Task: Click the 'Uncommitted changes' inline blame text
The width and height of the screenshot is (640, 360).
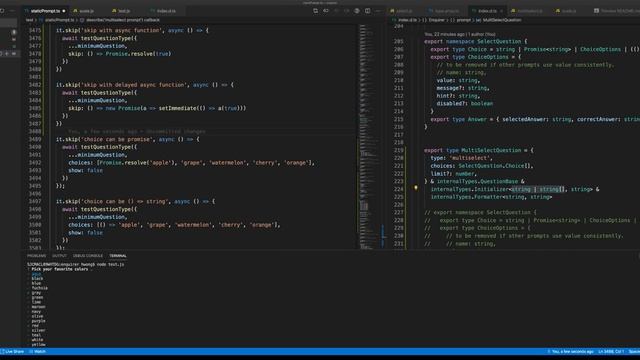Action: pos(136,131)
